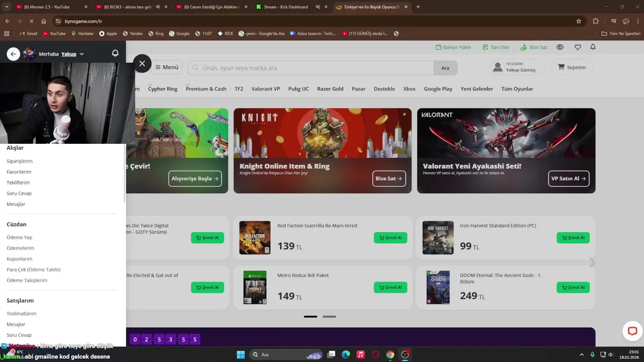Screen dimensions: 644x362
Task: Open the sidebar notification bell
Action: [x=115, y=53]
